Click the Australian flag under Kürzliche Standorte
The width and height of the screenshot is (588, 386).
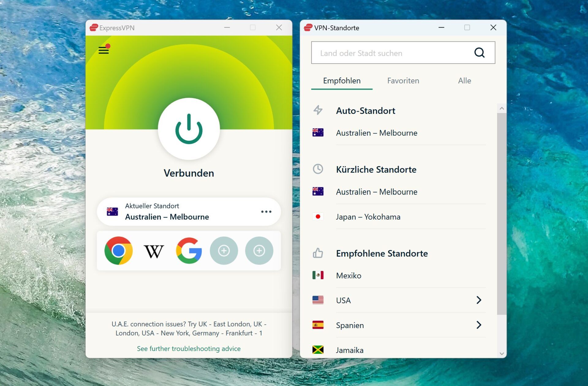tap(318, 191)
